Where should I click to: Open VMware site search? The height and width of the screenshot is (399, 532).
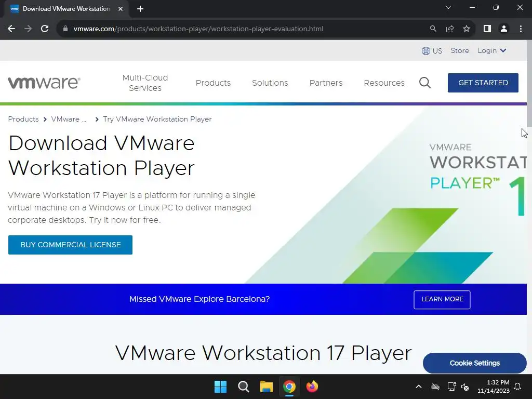[x=425, y=83]
